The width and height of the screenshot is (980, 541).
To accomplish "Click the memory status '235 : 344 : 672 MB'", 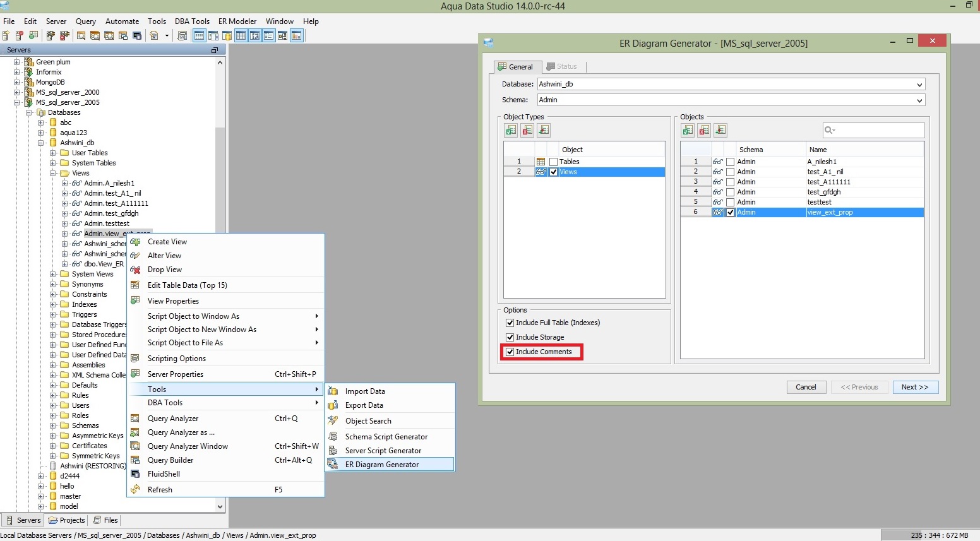I will 939,535.
